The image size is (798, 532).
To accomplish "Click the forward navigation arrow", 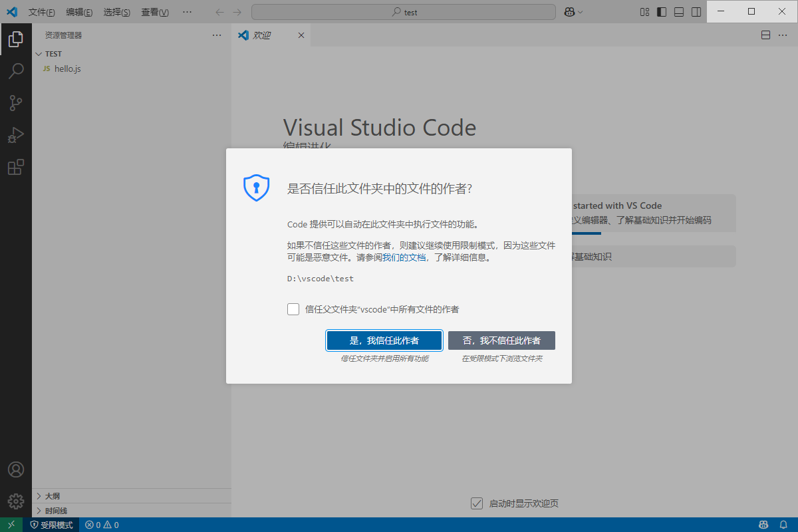I will pyautogui.click(x=237, y=12).
